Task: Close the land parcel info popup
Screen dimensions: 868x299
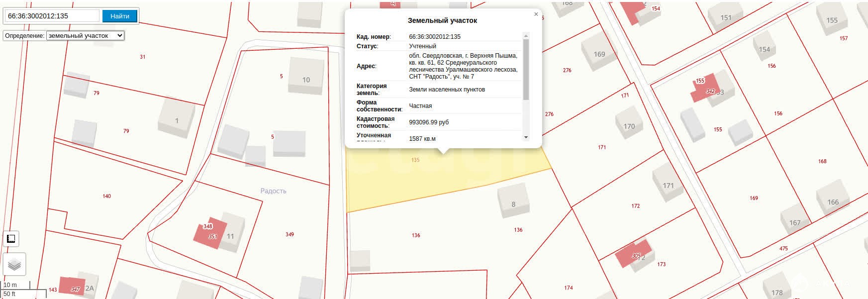Action: pyautogui.click(x=536, y=14)
